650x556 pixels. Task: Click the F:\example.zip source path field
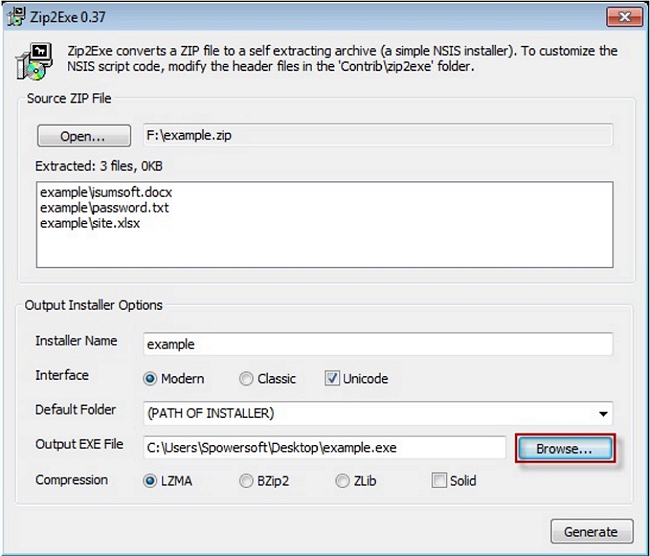coord(378,135)
